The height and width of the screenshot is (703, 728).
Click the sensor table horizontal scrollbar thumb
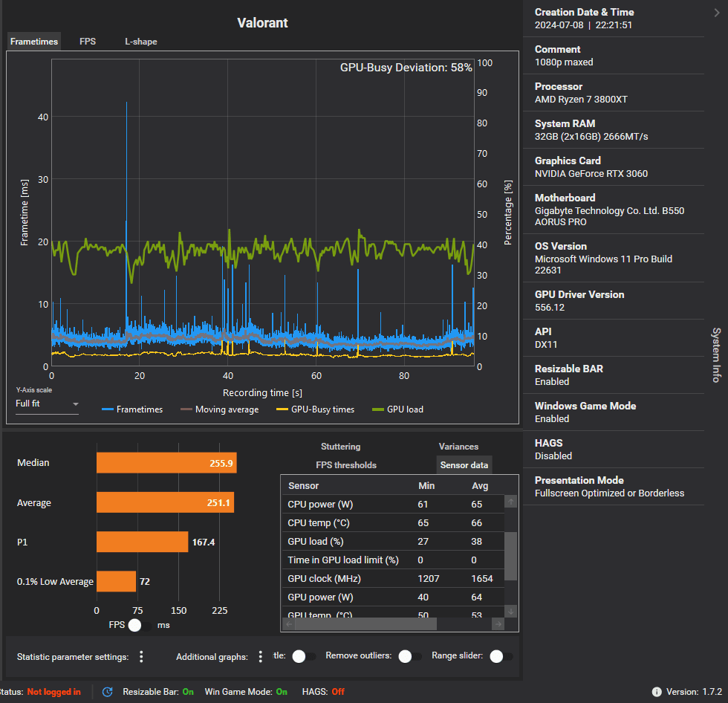pos(365,624)
